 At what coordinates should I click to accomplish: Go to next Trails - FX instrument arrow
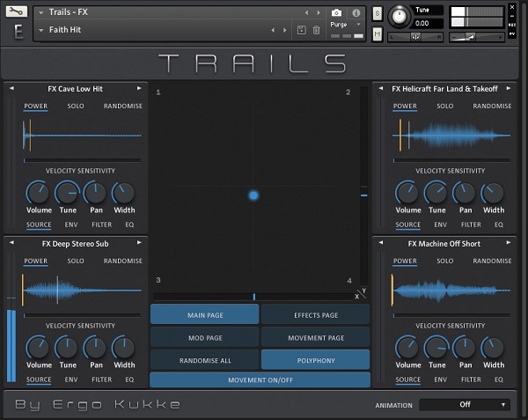tap(319, 13)
